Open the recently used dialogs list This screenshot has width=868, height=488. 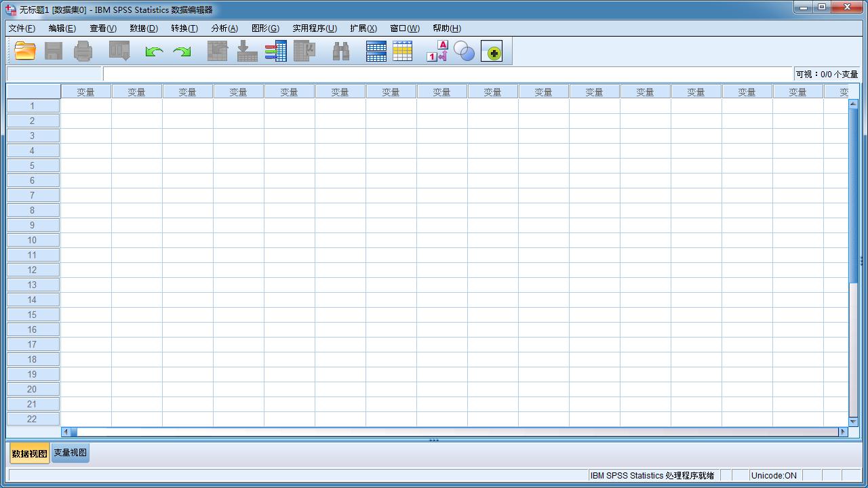[x=119, y=51]
